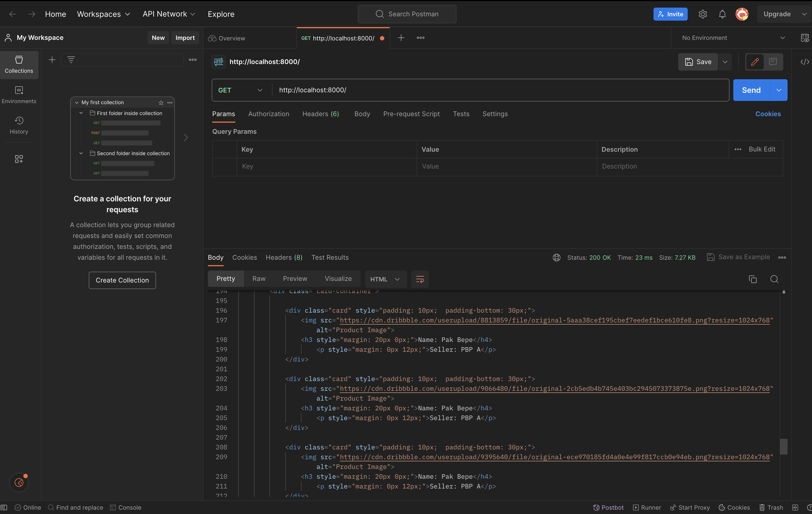Click the Create Collection button
The width and height of the screenshot is (812, 514).
(122, 280)
